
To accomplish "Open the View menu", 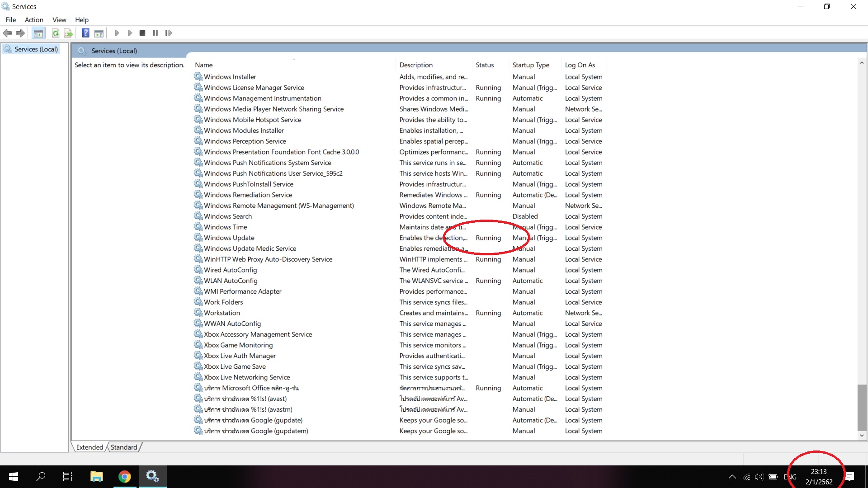I will click(x=59, y=20).
